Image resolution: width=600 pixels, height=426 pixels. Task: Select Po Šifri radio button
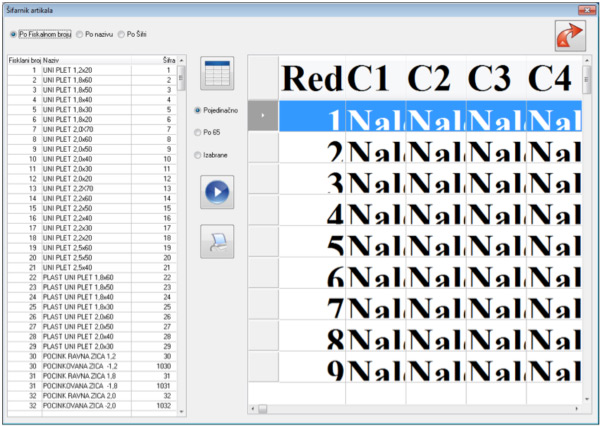tap(122, 35)
